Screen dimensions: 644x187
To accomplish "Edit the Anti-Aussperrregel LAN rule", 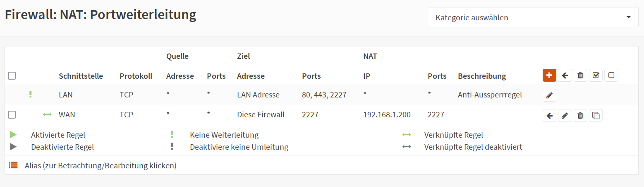I will coord(549,95).
